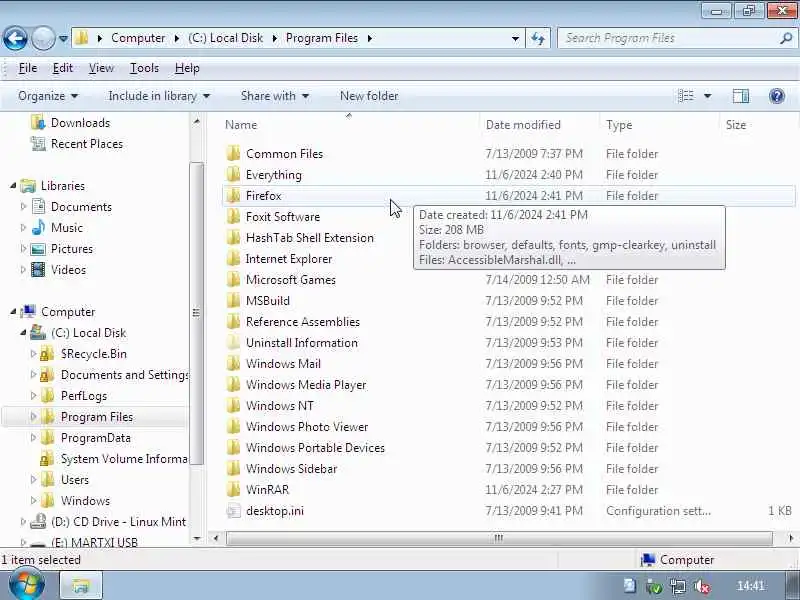
Task: Collapse the Computer tree node
Action: [x=13, y=312]
